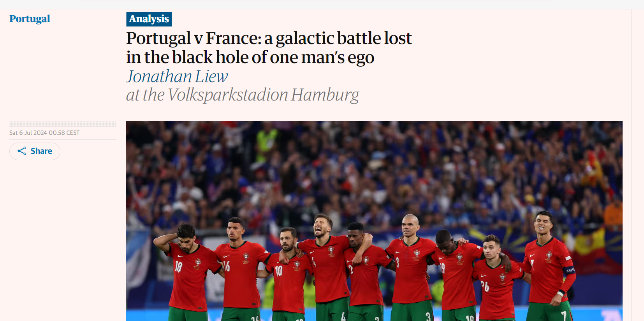Open the main Portugal team photo
Screen dimensions: 644x321
(x=374, y=221)
